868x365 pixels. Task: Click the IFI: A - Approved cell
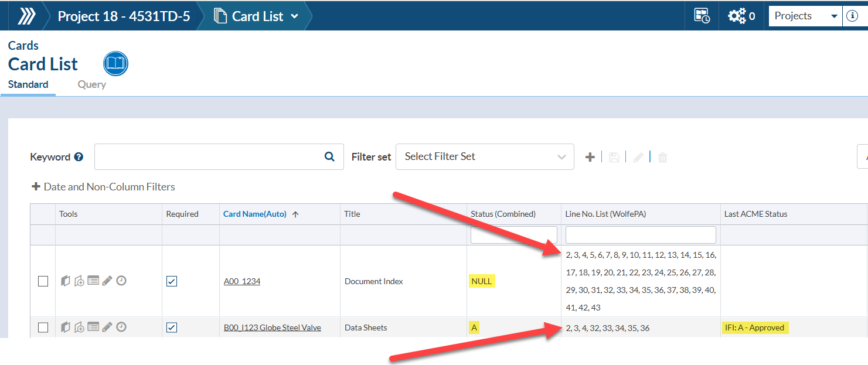(x=755, y=328)
